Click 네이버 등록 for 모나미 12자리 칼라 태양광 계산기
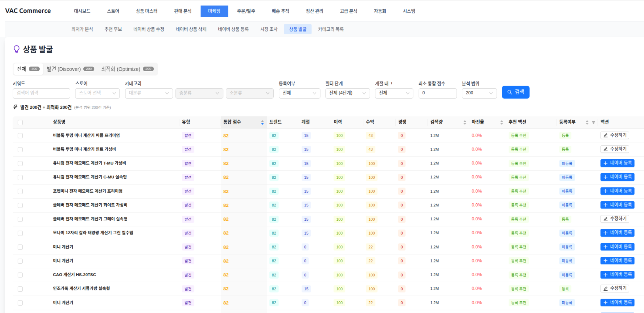 (617, 233)
